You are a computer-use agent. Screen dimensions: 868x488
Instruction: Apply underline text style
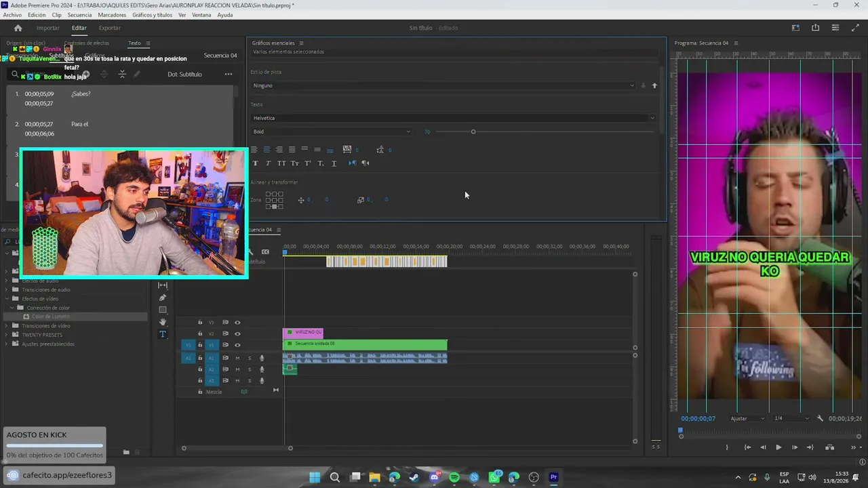334,163
